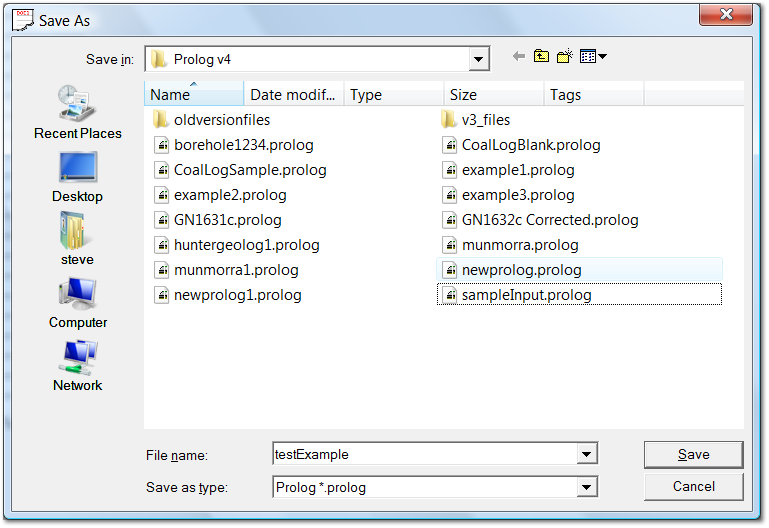Click the Save button
Image resolution: width=769 pixels, height=528 pixels.
pos(693,455)
